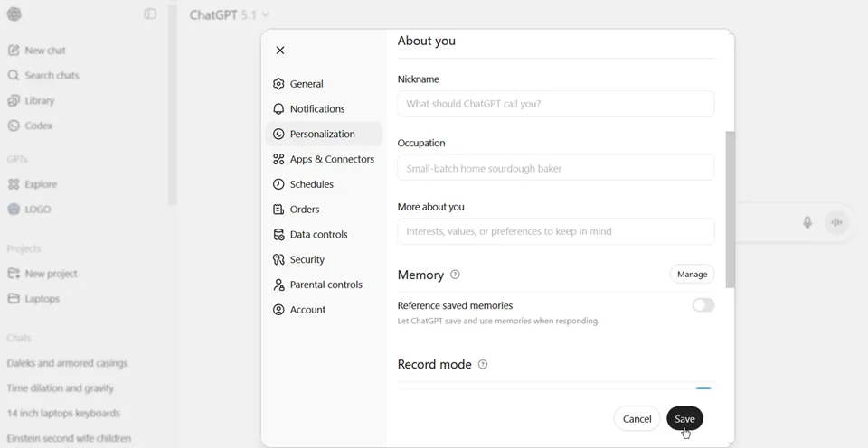Screen dimensions: 868x448
Task: Open Search chats from the sidebar
Action: 52,76
